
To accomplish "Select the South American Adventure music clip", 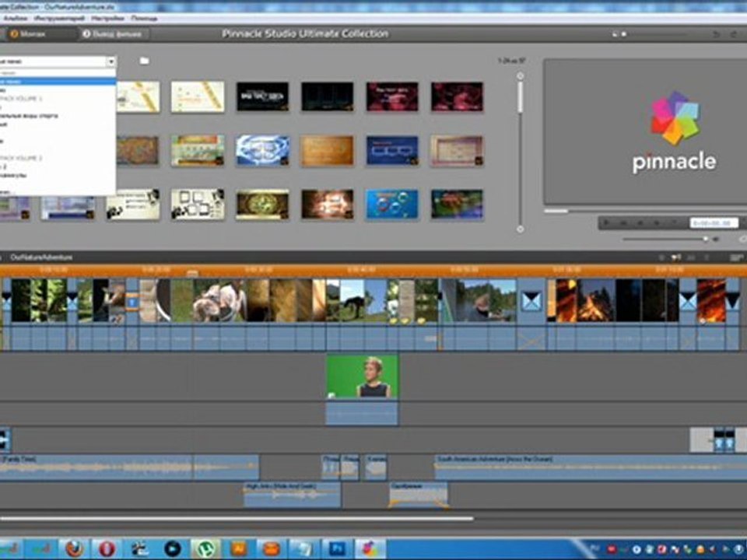I will tap(591, 467).
